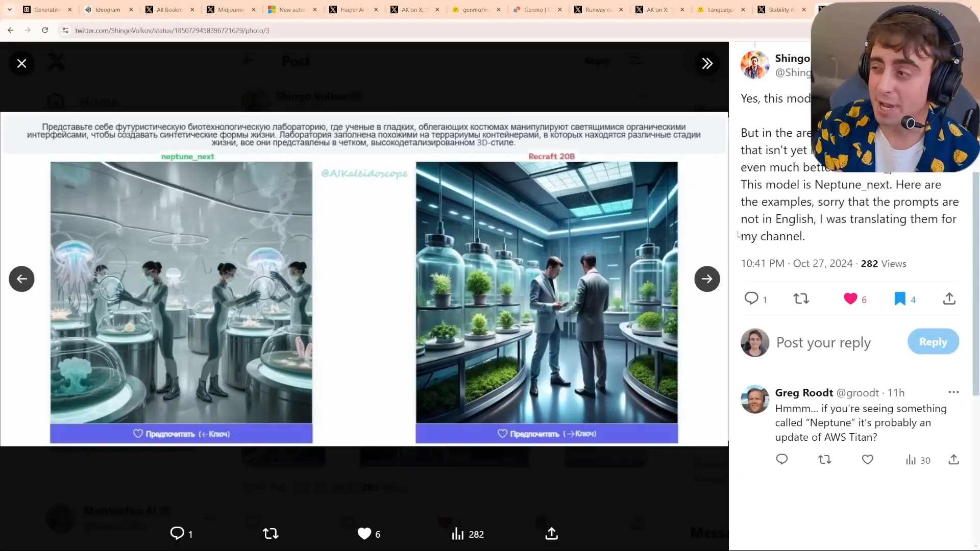The height and width of the screenshot is (551, 980).
Task: Share Greg Roodt's comment
Action: pos(953,460)
